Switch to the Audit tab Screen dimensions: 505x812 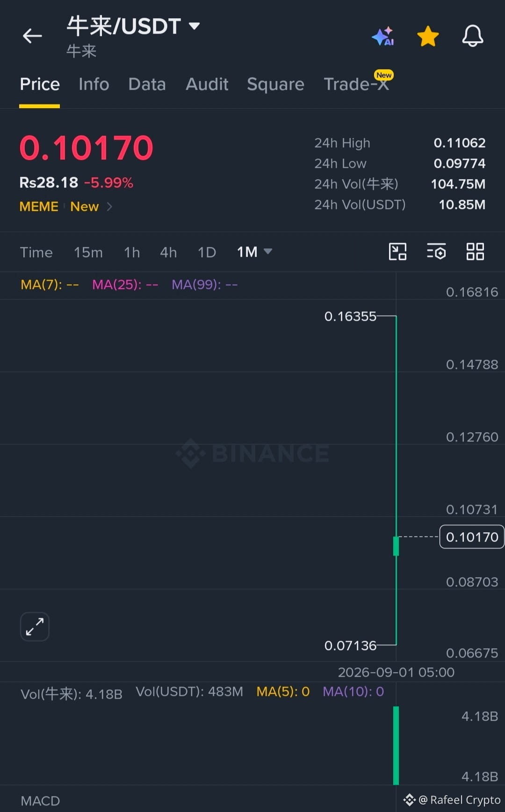(x=207, y=84)
